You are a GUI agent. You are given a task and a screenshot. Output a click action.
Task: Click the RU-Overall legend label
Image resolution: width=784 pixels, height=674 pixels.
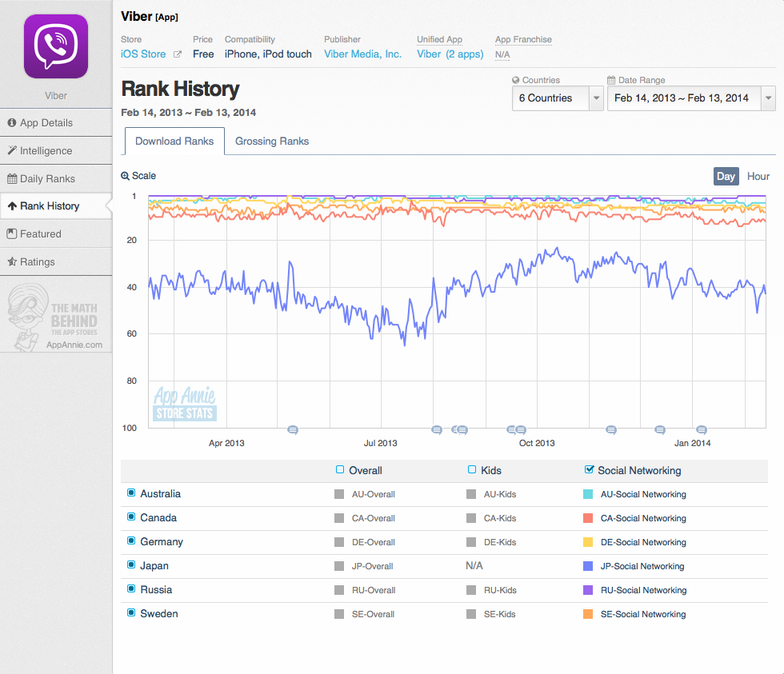click(x=374, y=590)
